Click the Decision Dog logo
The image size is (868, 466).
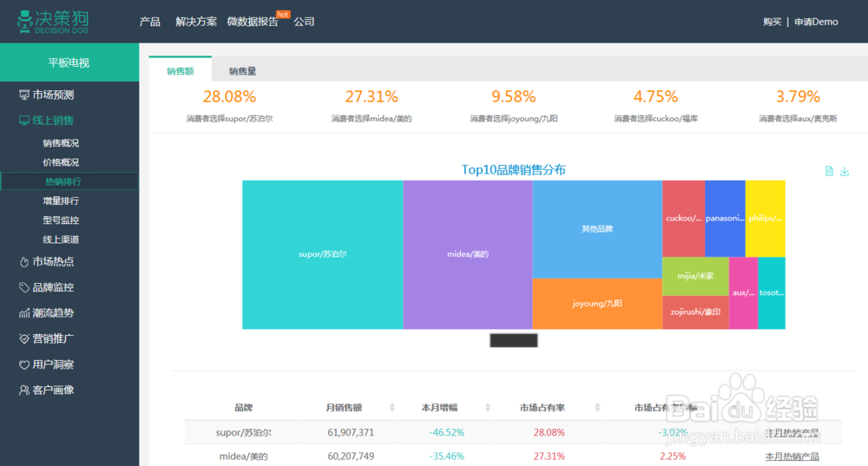[53, 22]
